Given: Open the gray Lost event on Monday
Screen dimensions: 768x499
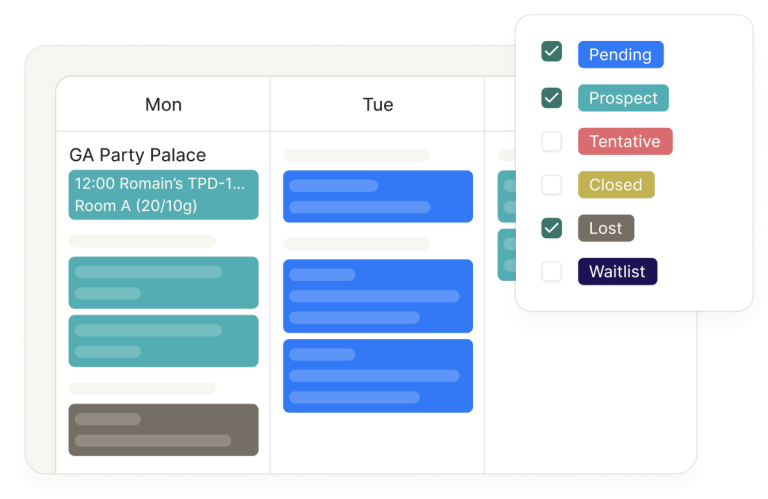Looking at the screenshot, I should pyautogui.click(x=163, y=430).
